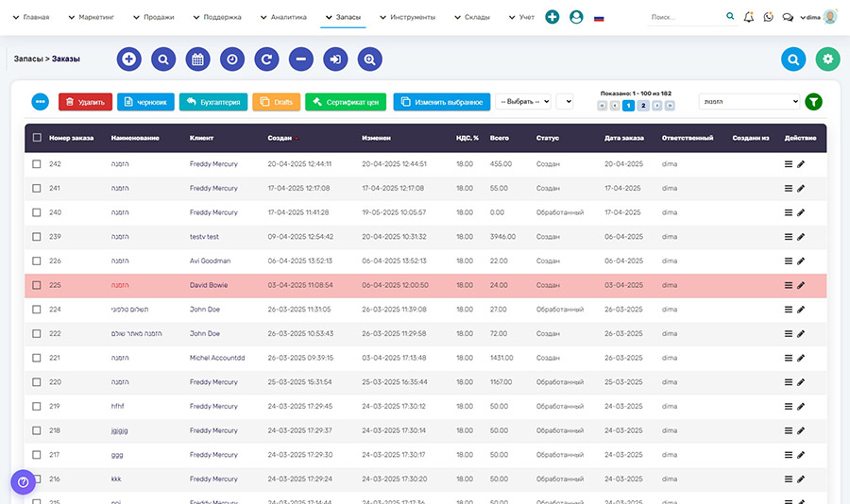Click the green funnel filter icon
Image resolution: width=850 pixels, height=504 pixels.
813,102
